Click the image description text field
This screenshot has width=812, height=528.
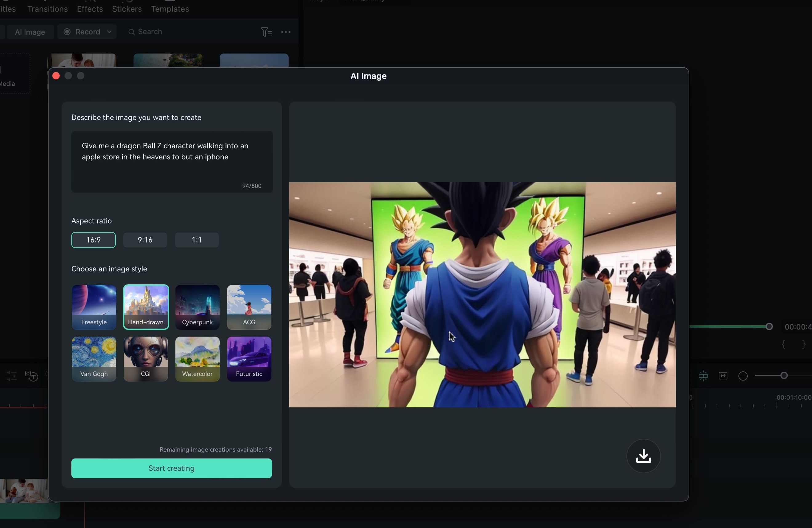pyautogui.click(x=172, y=161)
